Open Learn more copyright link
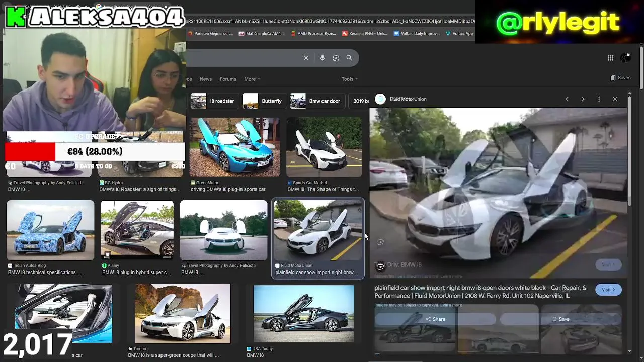The width and height of the screenshot is (644, 362). click(451, 305)
